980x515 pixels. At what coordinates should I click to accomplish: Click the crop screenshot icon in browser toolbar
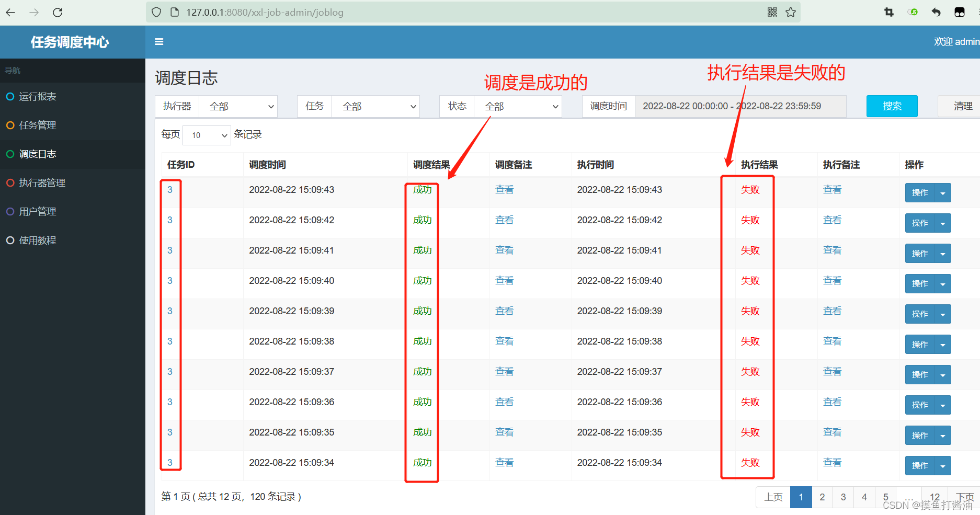889,12
